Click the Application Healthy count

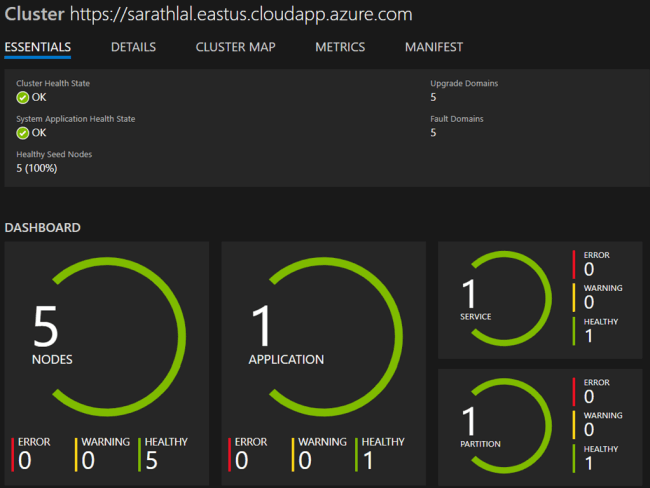(368, 460)
